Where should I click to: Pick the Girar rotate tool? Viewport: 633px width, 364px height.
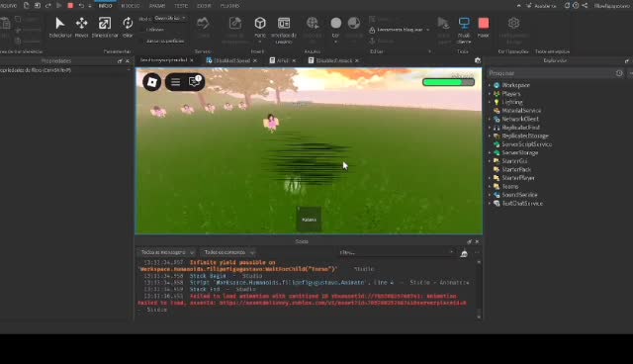[128, 27]
